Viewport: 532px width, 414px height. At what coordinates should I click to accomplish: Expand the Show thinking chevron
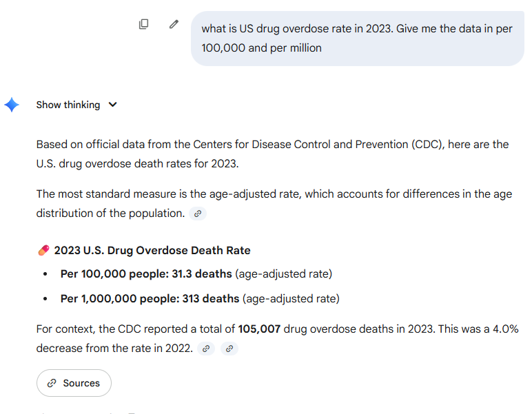click(x=113, y=105)
